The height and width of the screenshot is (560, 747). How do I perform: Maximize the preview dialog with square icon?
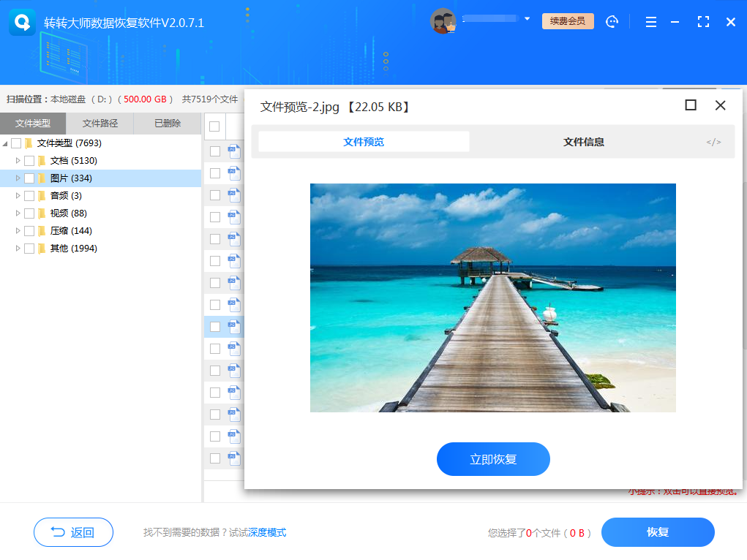tap(690, 105)
